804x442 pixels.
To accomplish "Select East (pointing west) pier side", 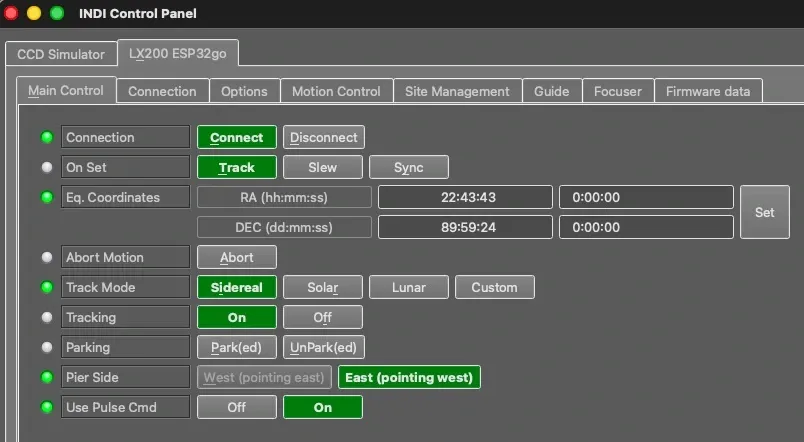I will [409, 377].
